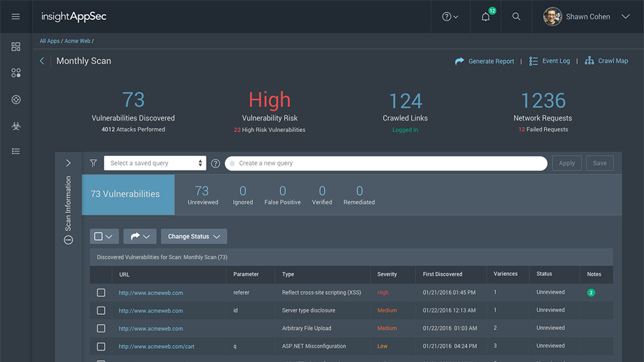Screen dimensions: 644x362
Task: Open the dashboard grid icon in sidebar
Action: 16,46
